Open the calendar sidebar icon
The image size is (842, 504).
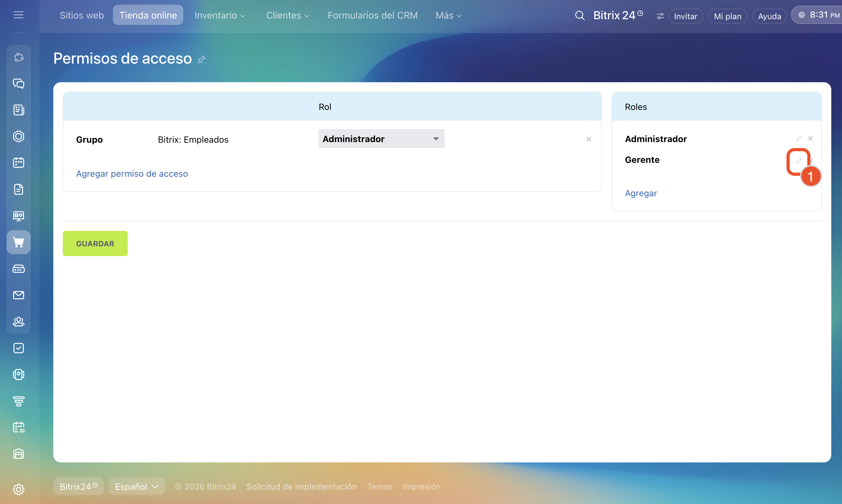tap(18, 162)
